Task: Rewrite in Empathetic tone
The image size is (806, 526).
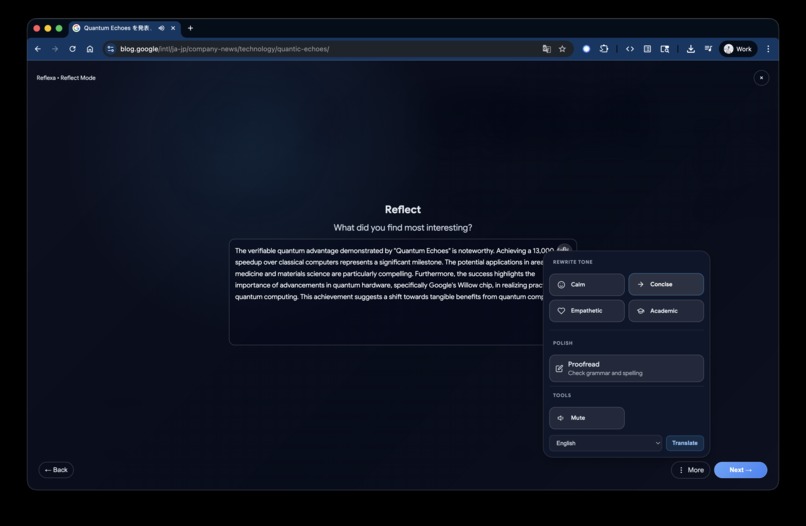Action: 587,311
